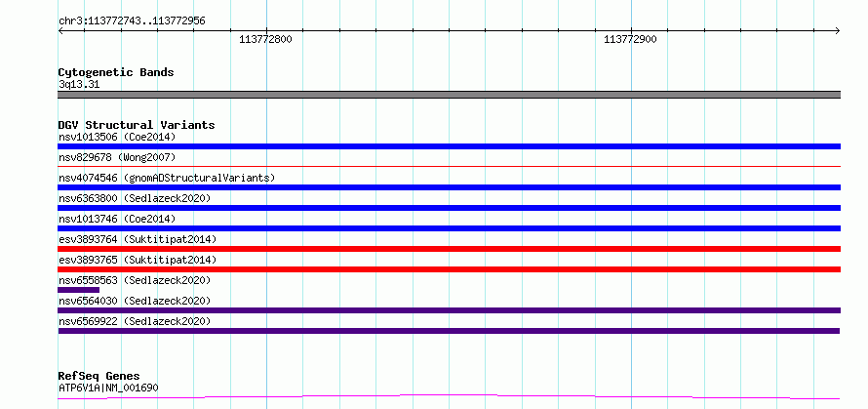Open the RefSeq Genes track title
The image size is (868, 409).
click(99, 377)
